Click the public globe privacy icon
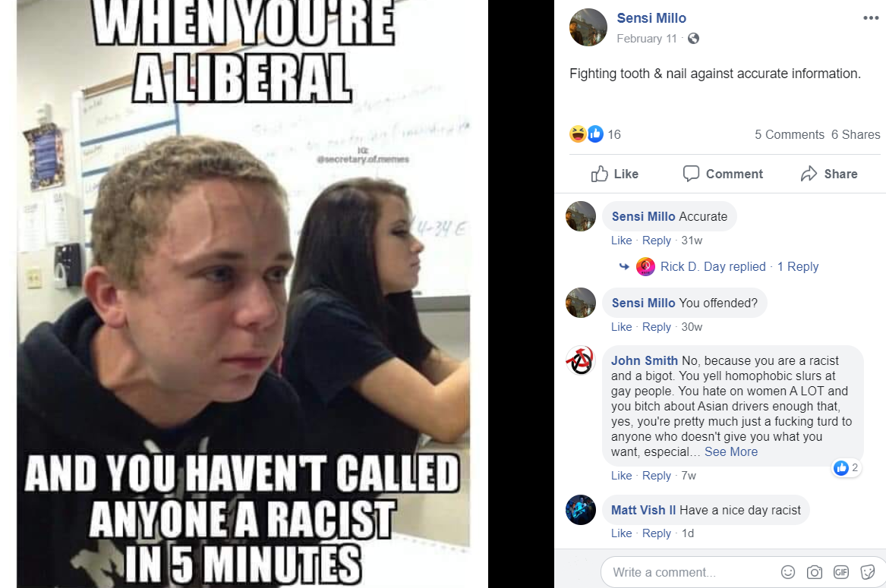This screenshot has width=886, height=588. point(693,39)
